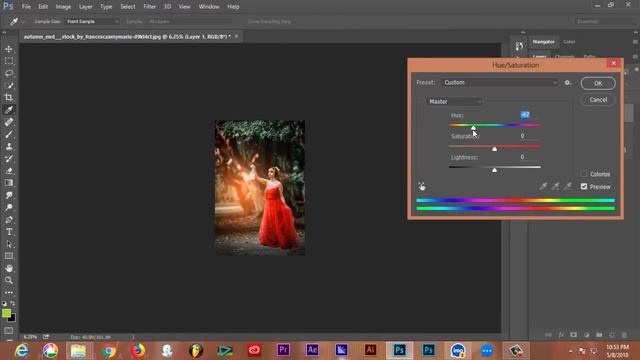Image resolution: width=640 pixels, height=360 pixels.
Task: Select the Move tool
Action: coord(9,49)
